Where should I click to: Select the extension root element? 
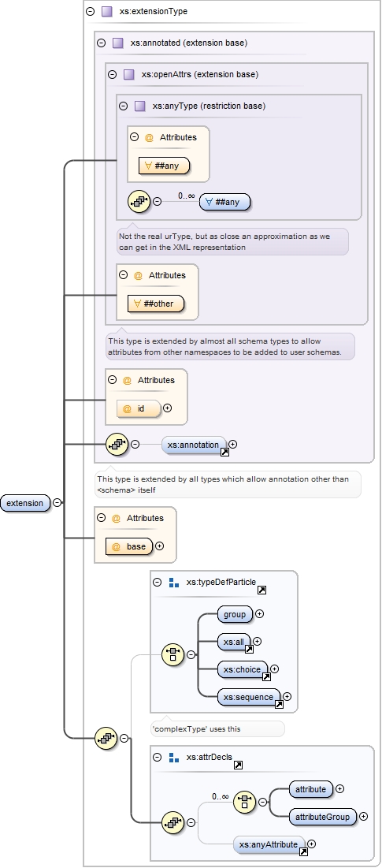tap(25, 503)
